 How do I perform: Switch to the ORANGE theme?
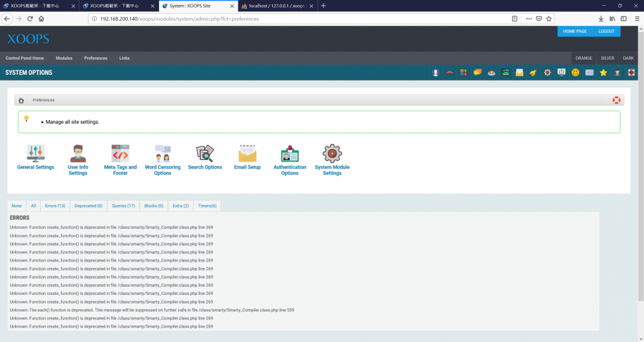coord(584,58)
